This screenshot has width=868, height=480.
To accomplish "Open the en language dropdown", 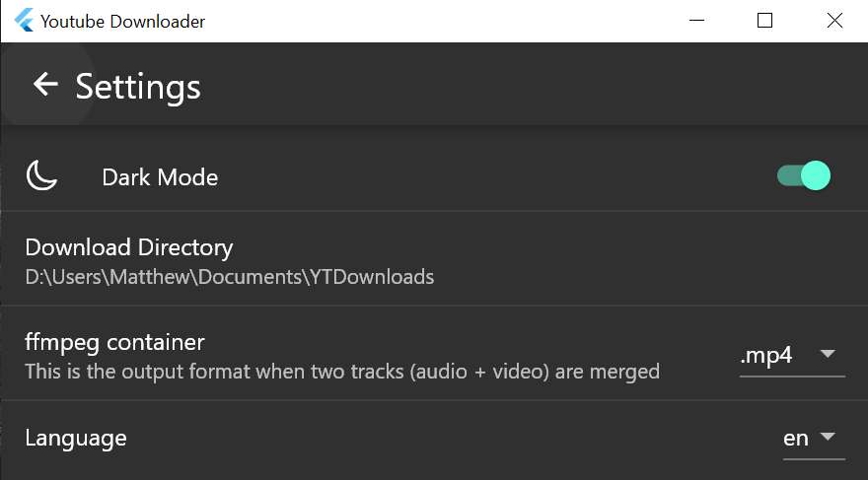I will tap(814, 439).
